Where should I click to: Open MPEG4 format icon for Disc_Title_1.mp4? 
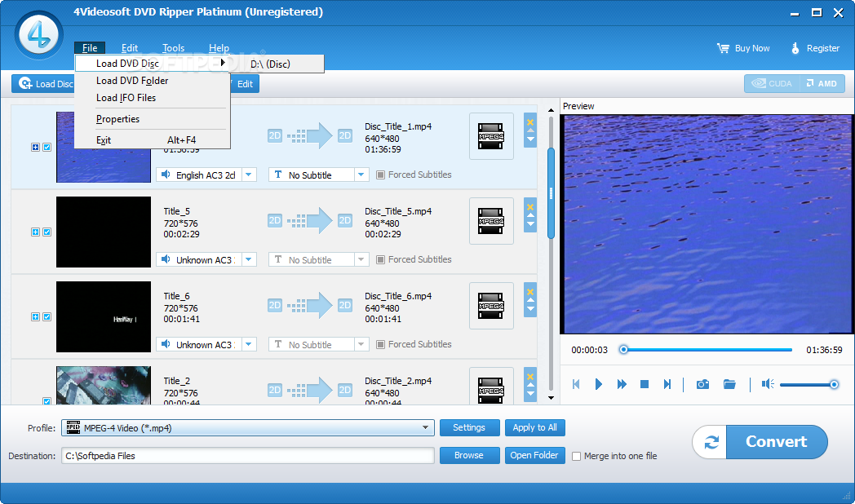(491, 136)
